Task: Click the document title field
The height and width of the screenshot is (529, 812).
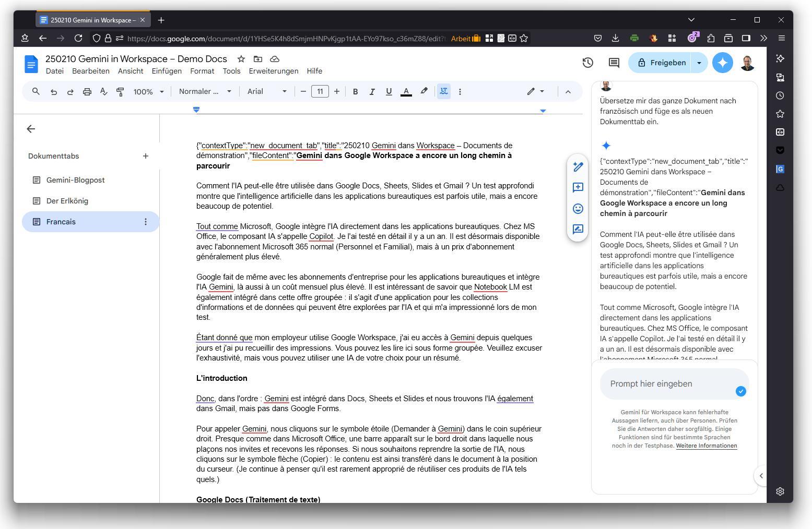Action: (136, 59)
